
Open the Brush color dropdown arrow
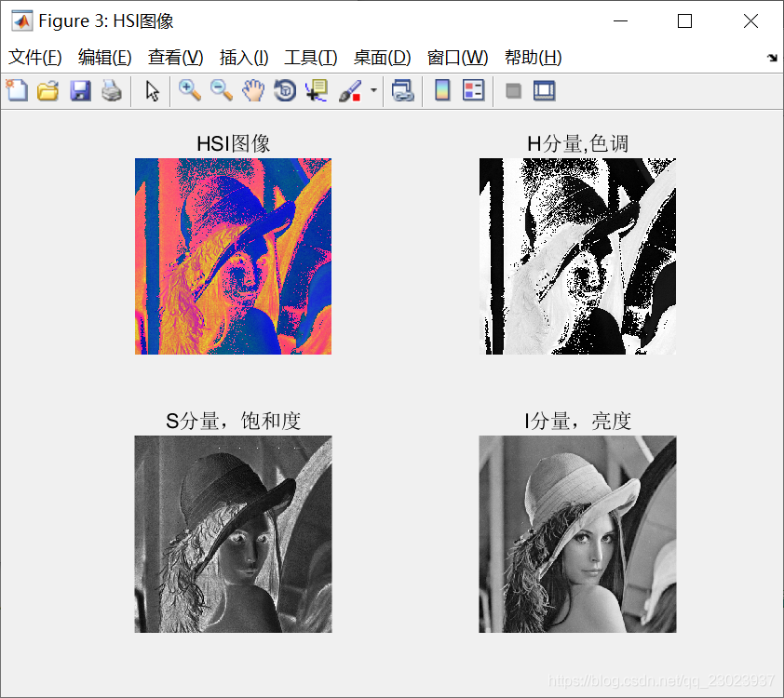pyautogui.click(x=373, y=90)
